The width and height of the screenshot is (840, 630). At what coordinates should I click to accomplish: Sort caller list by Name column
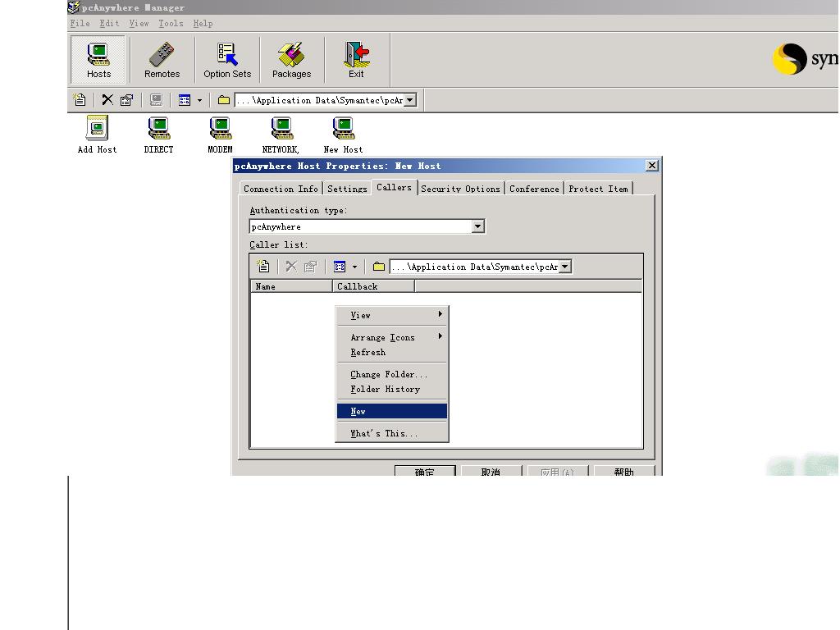click(x=292, y=286)
